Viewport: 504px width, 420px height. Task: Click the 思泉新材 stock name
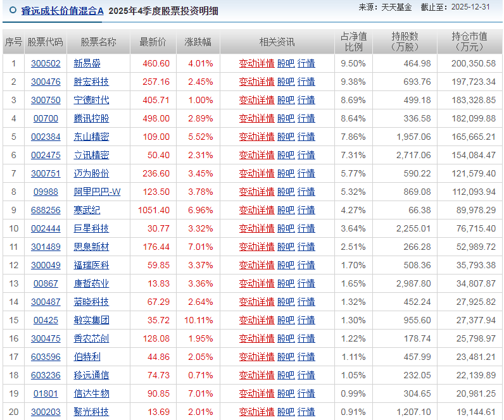[x=91, y=247]
